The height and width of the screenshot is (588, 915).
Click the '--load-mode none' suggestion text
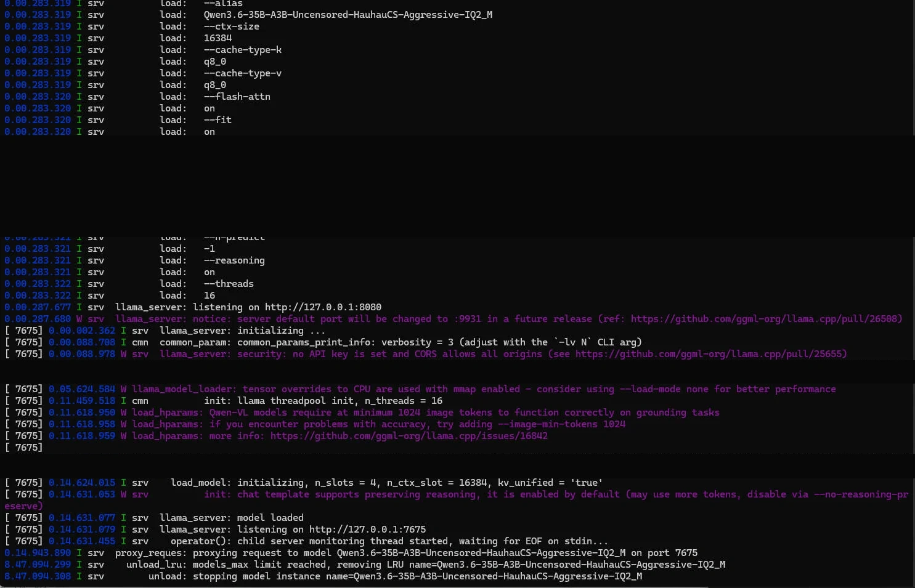tap(664, 389)
